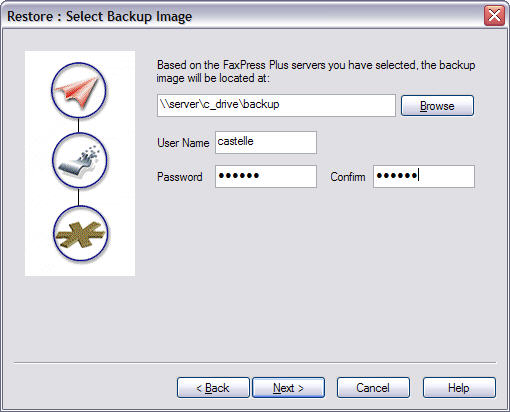Image resolution: width=510 pixels, height=412 pixels.
Task: Focus the backup image path field
Action: click(x=276, y=105)
